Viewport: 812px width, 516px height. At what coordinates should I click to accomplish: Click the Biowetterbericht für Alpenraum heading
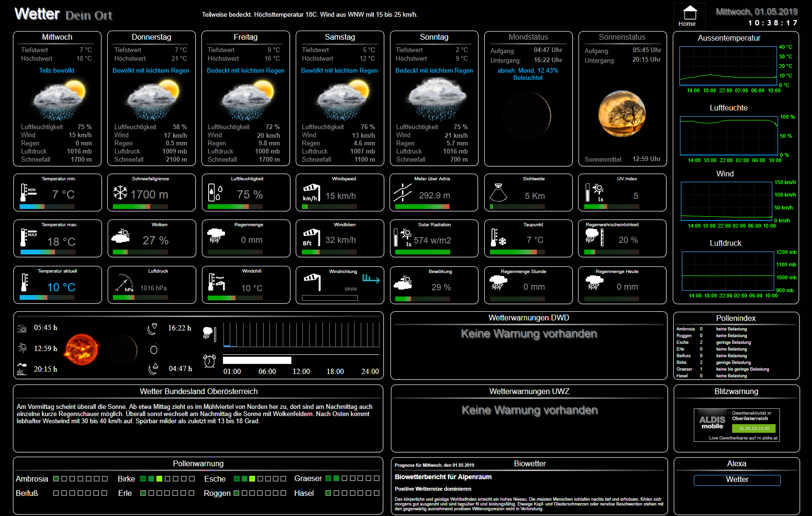tap(443, 477)
